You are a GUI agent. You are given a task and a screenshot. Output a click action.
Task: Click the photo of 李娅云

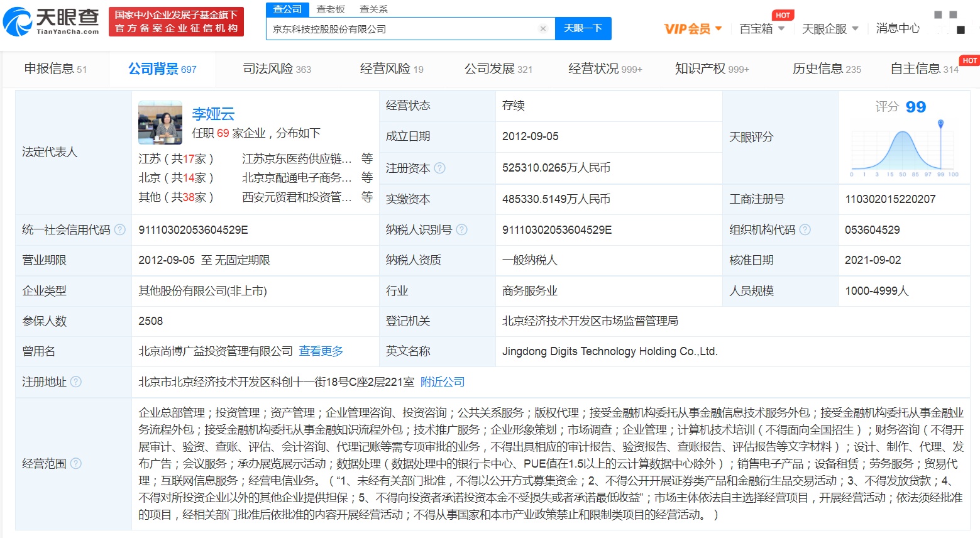point(160,123)
